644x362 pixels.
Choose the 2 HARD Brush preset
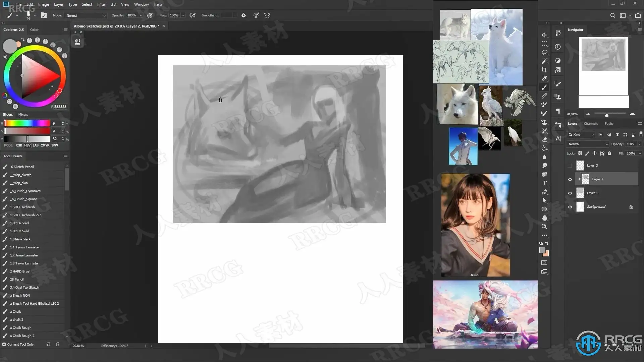pyautogui.click(x=20, y=271)
